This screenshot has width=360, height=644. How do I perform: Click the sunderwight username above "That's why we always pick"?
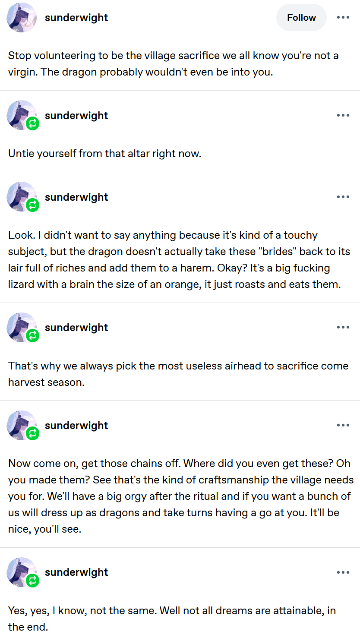76,328
